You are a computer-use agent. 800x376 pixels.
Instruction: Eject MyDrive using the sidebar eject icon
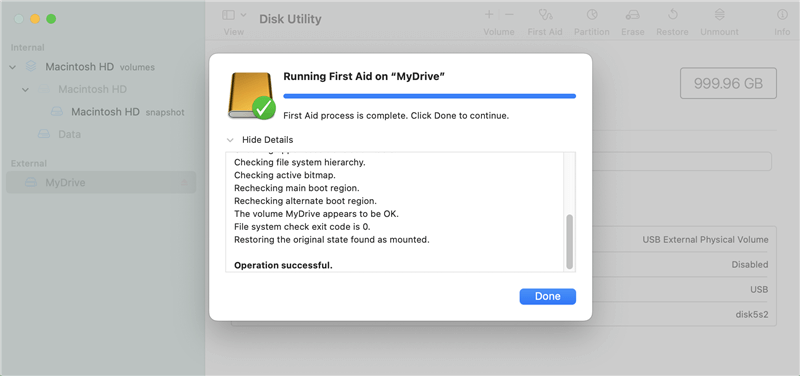[x=185, y=183]
